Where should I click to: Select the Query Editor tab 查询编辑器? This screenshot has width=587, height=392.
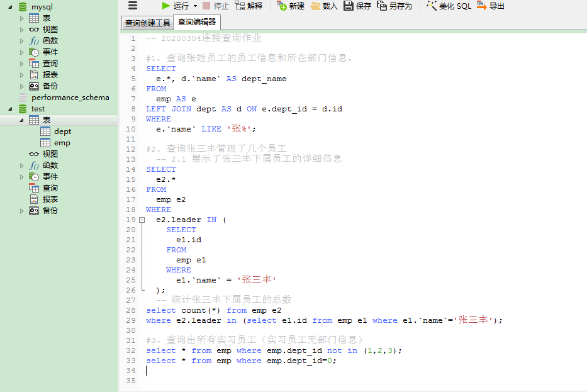pyautogui.click(x=196, y=22)
